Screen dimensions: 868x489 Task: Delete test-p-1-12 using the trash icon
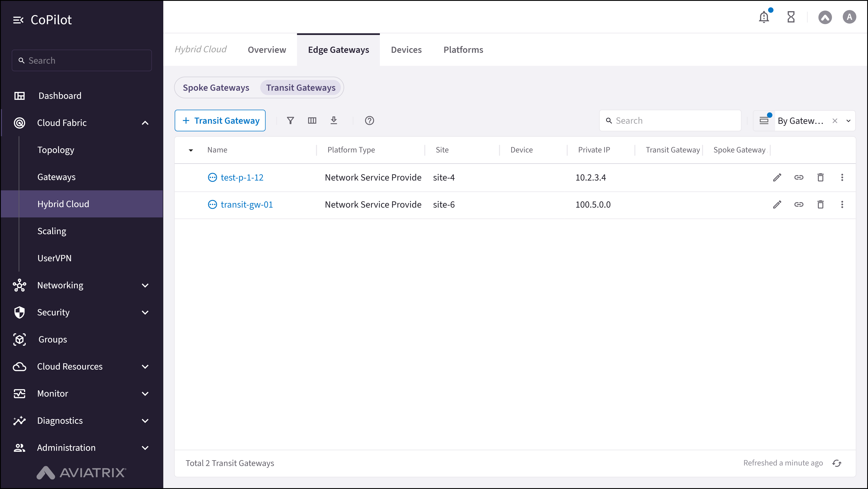tap(820, 177)
